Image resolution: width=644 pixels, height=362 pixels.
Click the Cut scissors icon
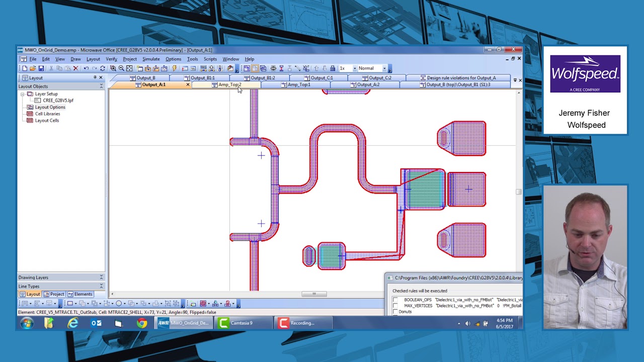[x=52, y=68]
